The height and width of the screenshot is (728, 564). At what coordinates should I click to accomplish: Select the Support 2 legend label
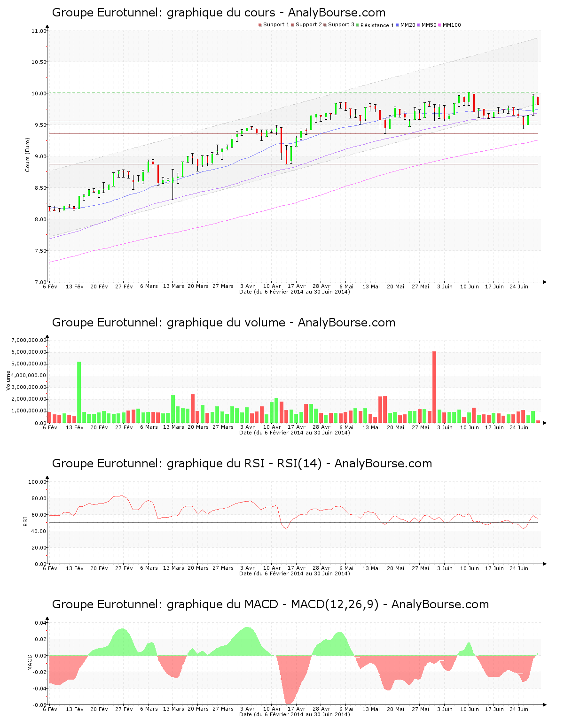309,25
